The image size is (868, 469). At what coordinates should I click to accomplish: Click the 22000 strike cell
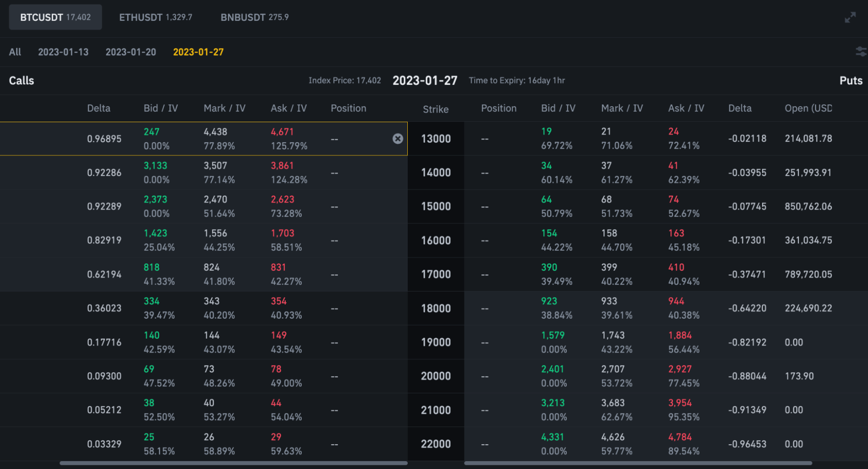(436, 444)
